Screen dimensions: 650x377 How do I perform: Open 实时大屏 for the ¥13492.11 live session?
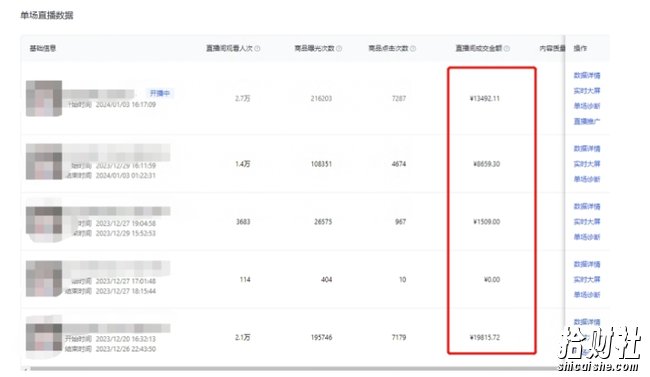(x=587, y=91)
